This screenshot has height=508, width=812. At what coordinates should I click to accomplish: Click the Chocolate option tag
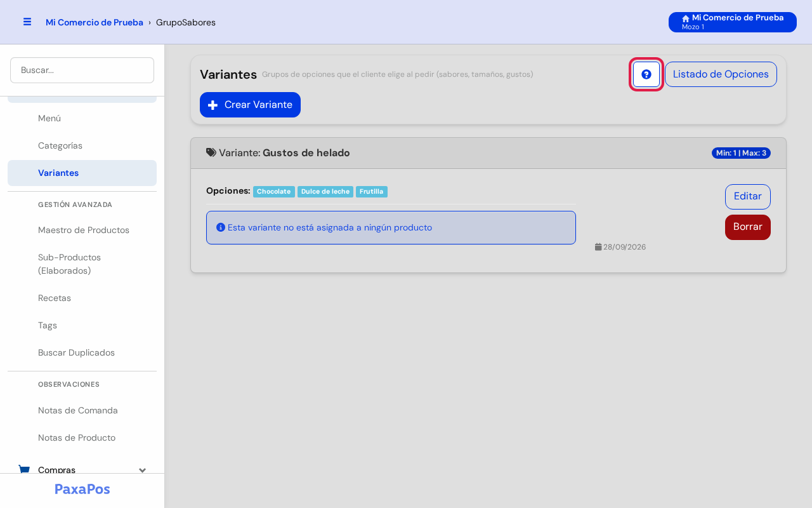click(274, 191)
